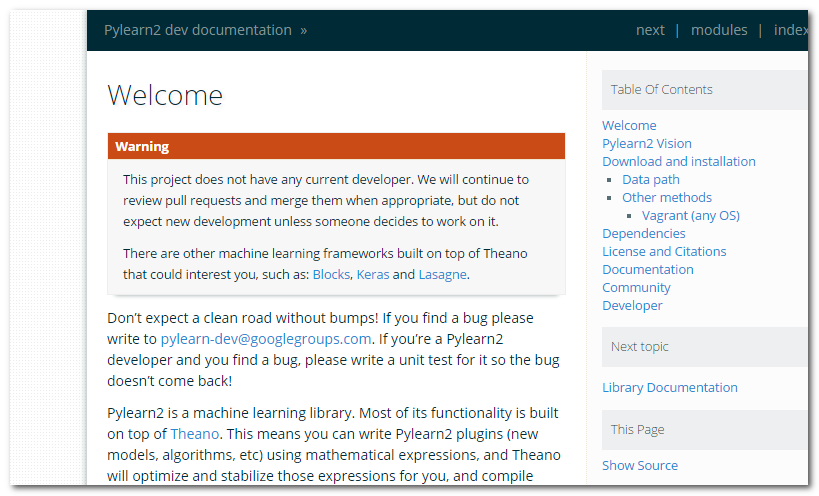
Task: Jump to Vagrant (any OS) subsection
Action: pyautogui.click(x=691, y=216)
